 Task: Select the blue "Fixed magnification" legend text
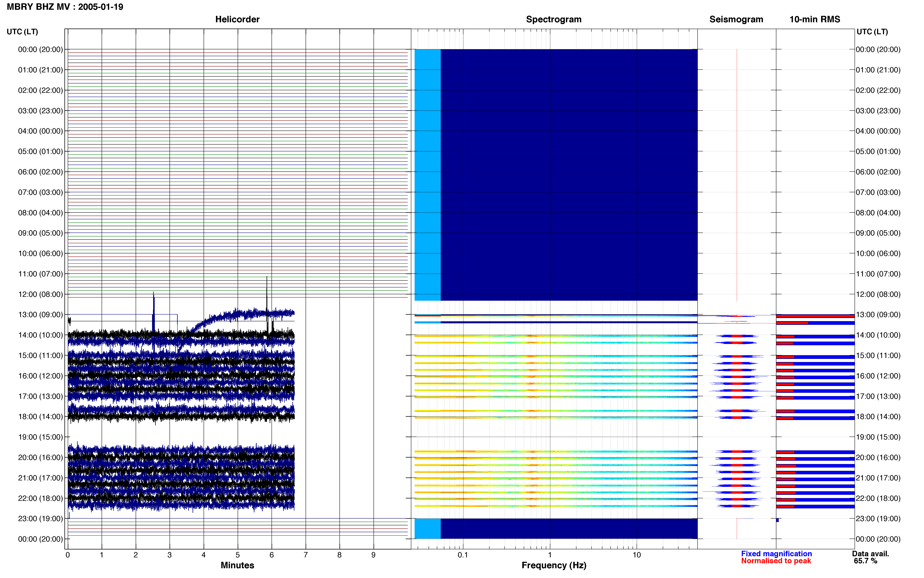776,554
